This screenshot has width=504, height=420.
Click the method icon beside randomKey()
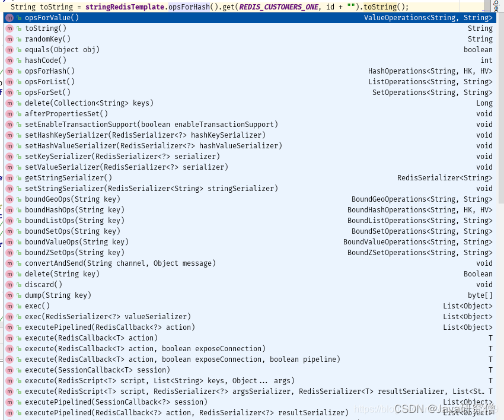click(9, 39)
